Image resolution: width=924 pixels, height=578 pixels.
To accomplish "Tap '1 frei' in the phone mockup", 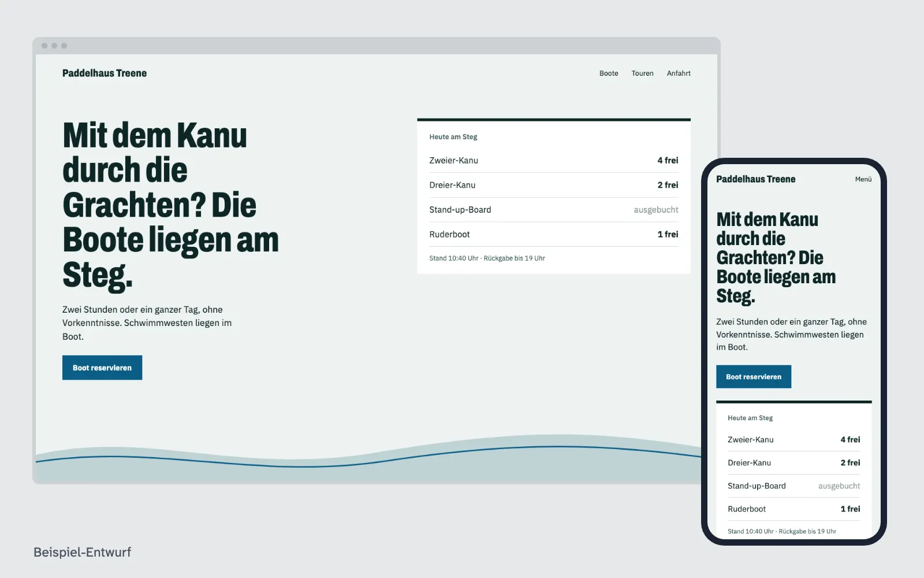I will click(850, 509).
